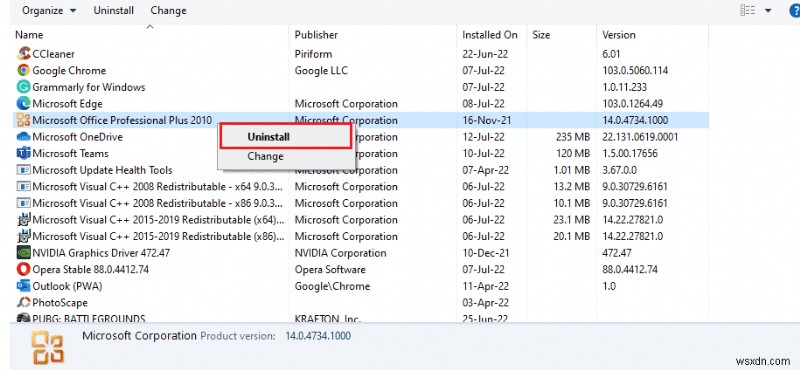
Task: Click the Visual C++ 2008 x64 icon
Action: pos(23,187)
